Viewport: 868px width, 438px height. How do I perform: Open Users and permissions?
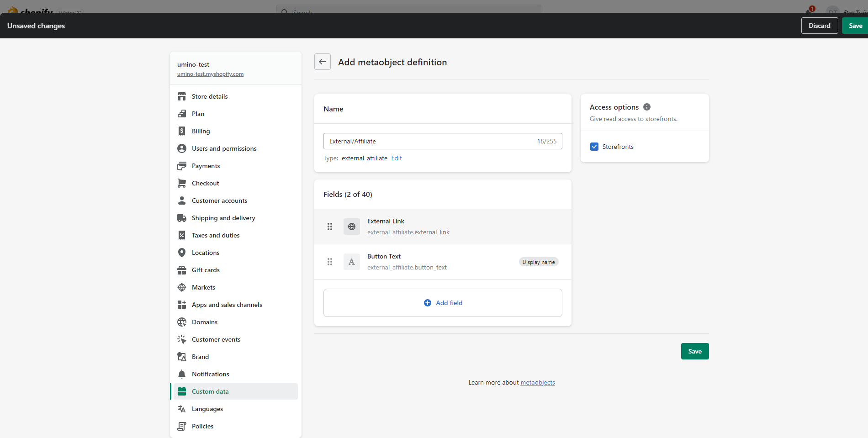(x=224, y=148)
